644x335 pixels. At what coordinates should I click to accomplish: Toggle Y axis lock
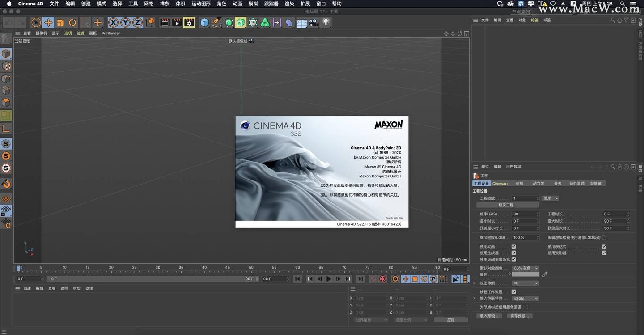click(x=125, y=22)
